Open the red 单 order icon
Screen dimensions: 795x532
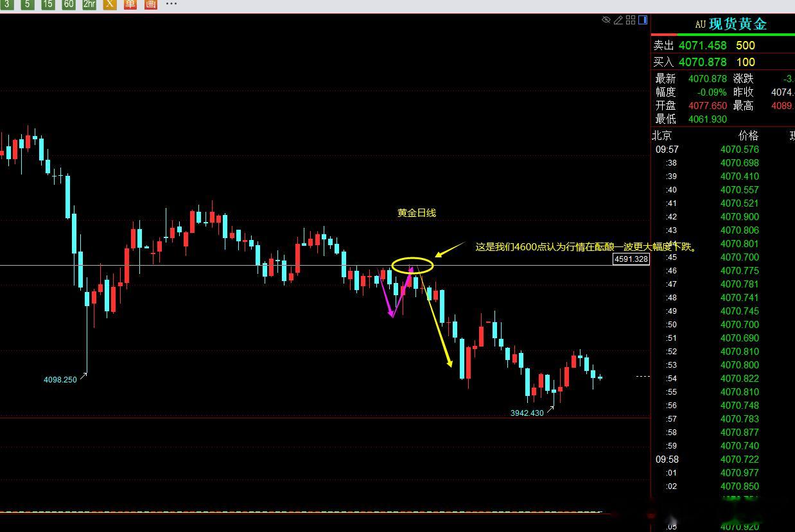click(x=130, y=4)
